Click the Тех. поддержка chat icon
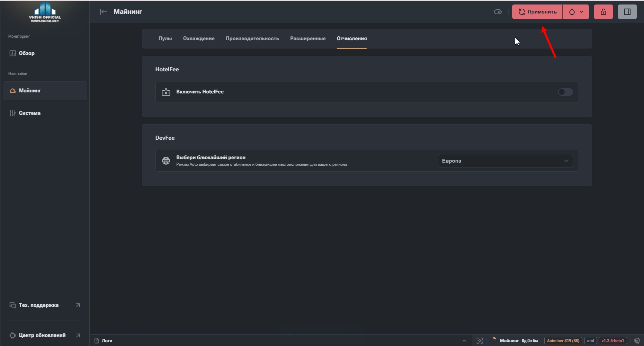The width and height of the screenshot is (644, 346). (12, 305)
